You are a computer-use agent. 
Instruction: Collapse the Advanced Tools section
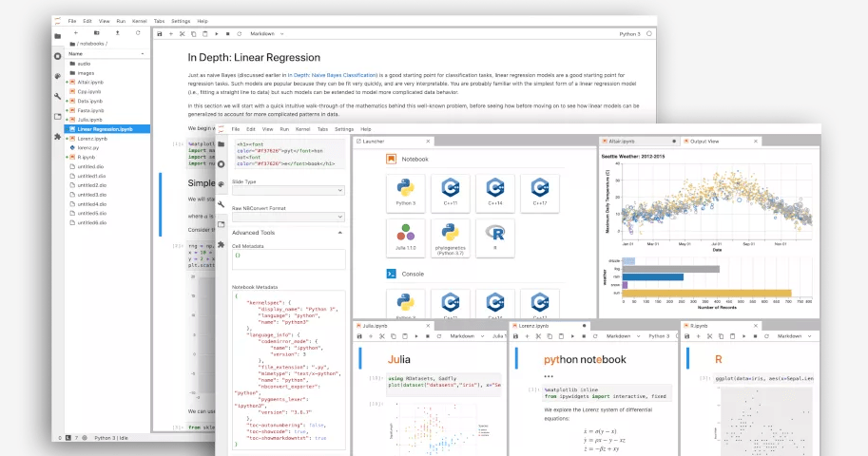click(x=288, y=233)
